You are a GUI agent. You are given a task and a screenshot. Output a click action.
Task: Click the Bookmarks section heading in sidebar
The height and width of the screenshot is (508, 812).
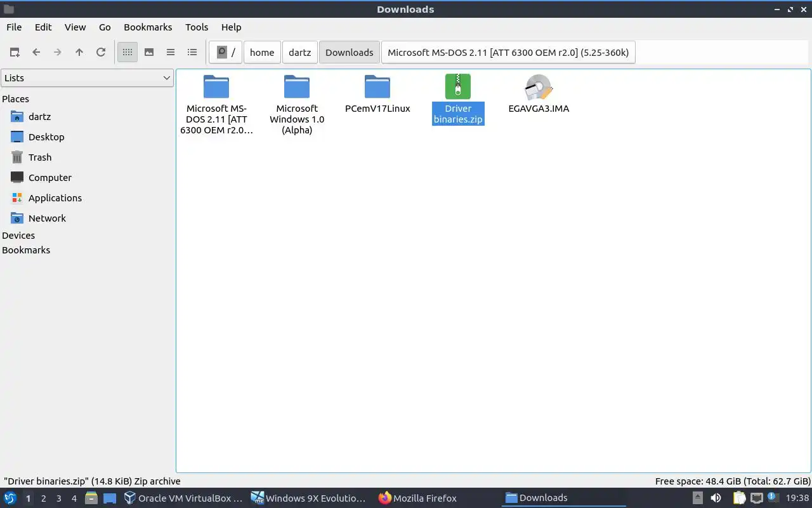coord(26,250)
